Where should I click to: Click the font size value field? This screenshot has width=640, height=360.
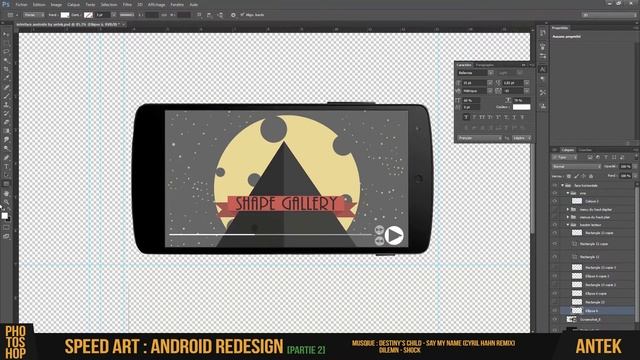(x=474, y=83)
